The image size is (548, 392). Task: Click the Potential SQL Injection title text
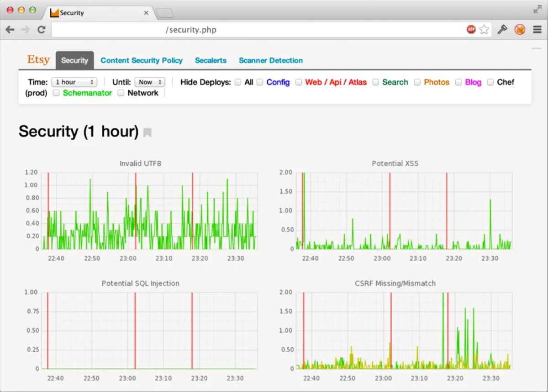[140, 283]
